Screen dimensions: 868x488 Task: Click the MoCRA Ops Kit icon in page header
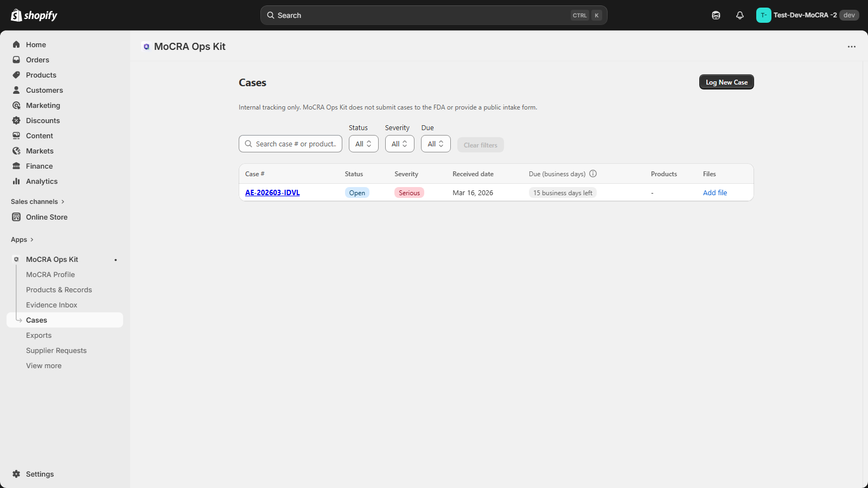[x=146, y=47]
